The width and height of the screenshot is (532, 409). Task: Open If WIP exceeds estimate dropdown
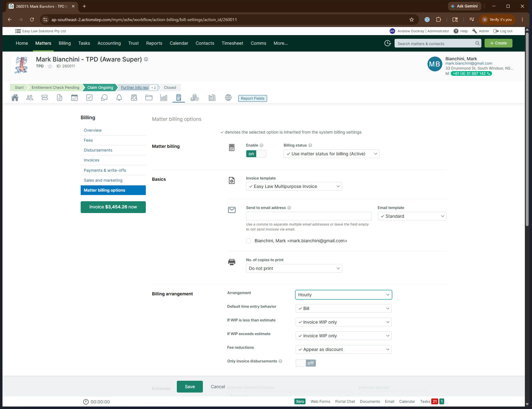(344, 336)
